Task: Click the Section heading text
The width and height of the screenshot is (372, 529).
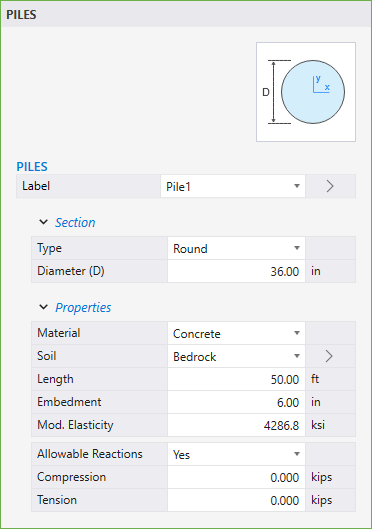Action: 75,223
